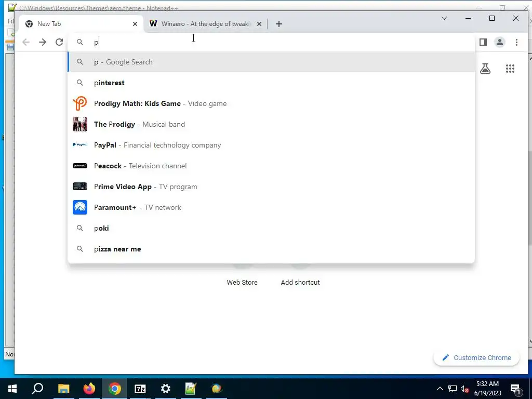
Task: Open clock showing 5:32 AM
Action: coord(487,389)
